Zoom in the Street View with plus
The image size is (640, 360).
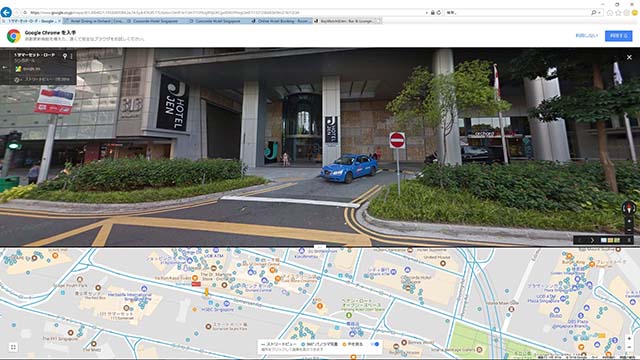pos(629,221)
